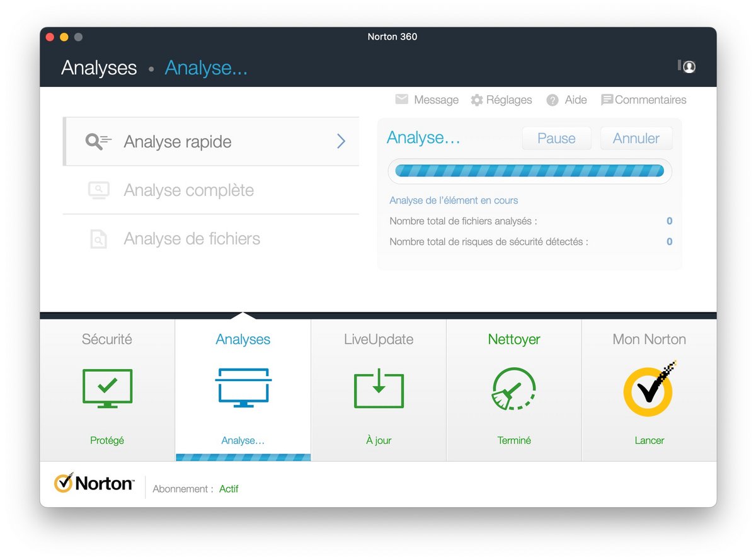756x560 pixels.
Task: Click the Actif subscription status
Action: [x=229, y=489]
